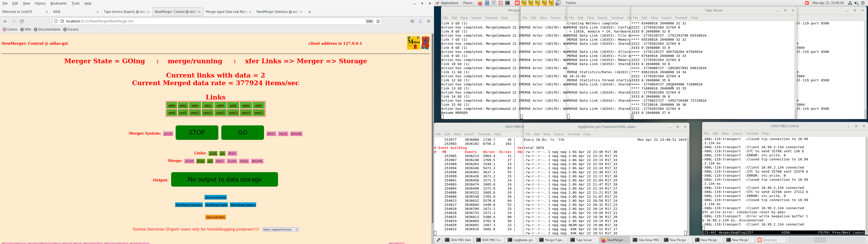Expand the Places menu
Image resolution: width=868 pixels, height=244 pixels.
coord(468,3)
